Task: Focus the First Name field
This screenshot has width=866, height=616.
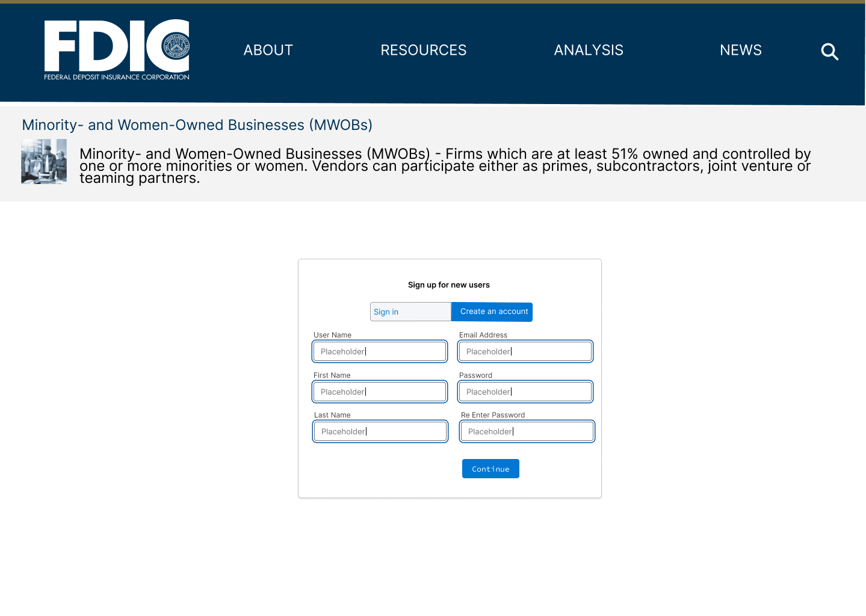Action: (x=380, y=392)
